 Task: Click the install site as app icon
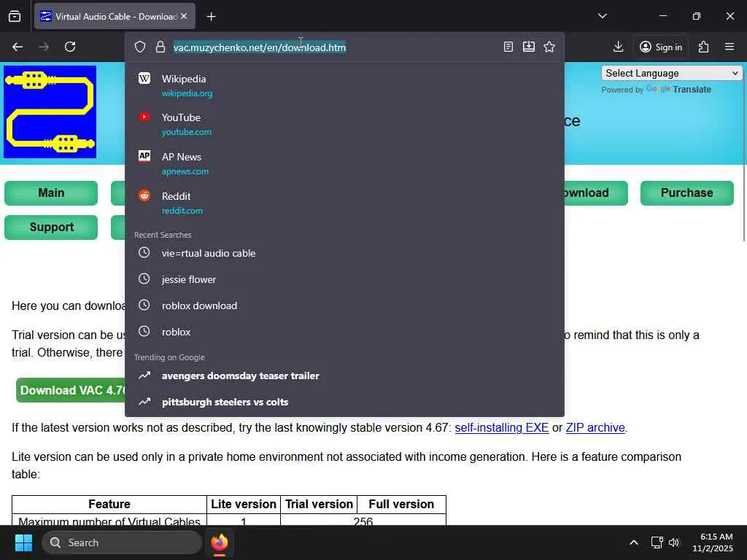pyautogui.click(x=529, y=47)
